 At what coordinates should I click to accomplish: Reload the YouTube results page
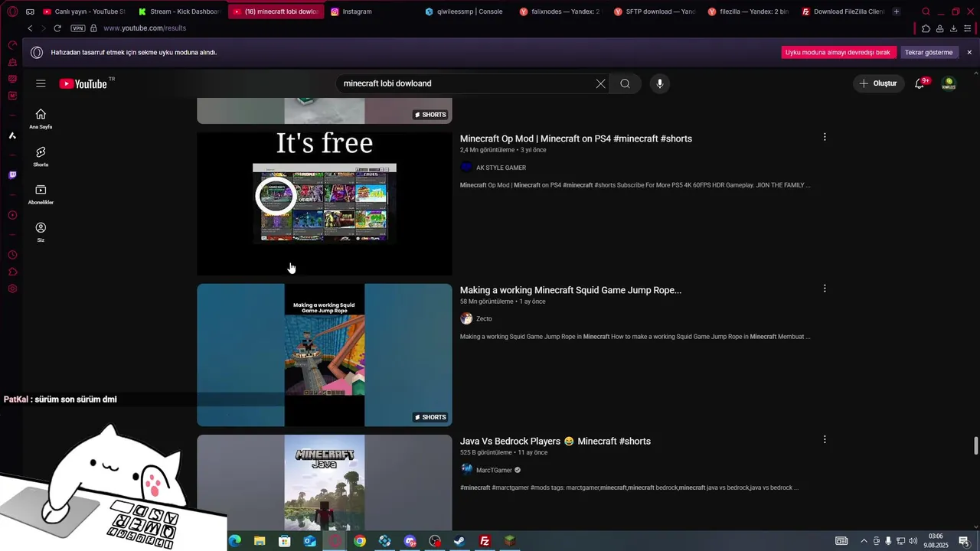(x=57, y=28)
